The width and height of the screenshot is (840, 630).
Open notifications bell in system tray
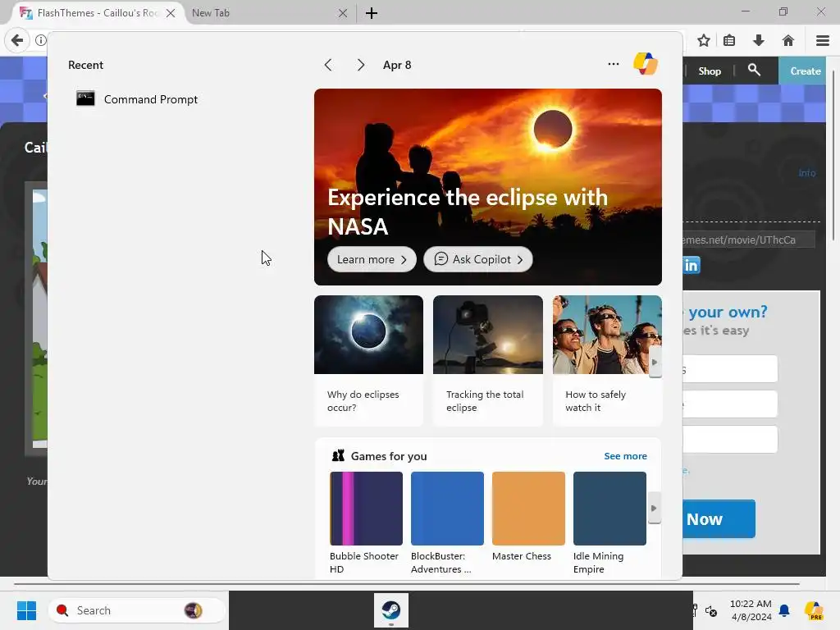[784, 610]
